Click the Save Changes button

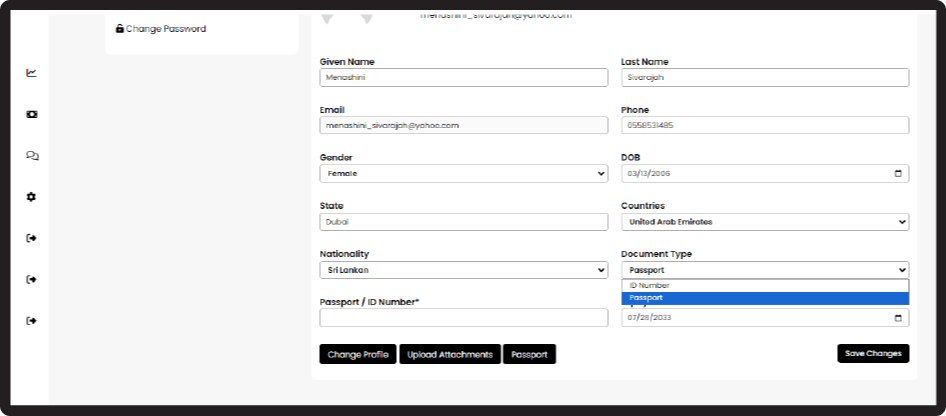[872, 353]
